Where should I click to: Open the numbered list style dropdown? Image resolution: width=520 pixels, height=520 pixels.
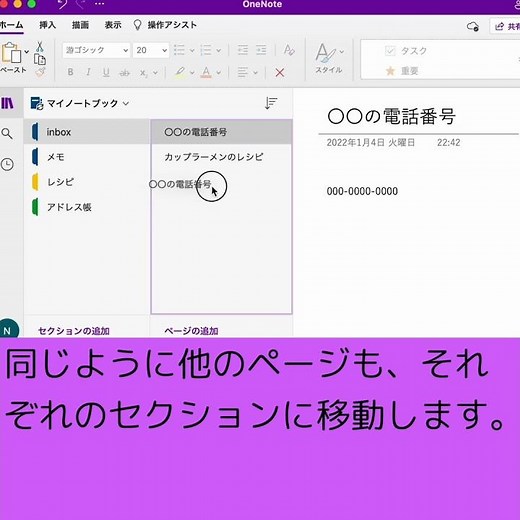point(219,51)
